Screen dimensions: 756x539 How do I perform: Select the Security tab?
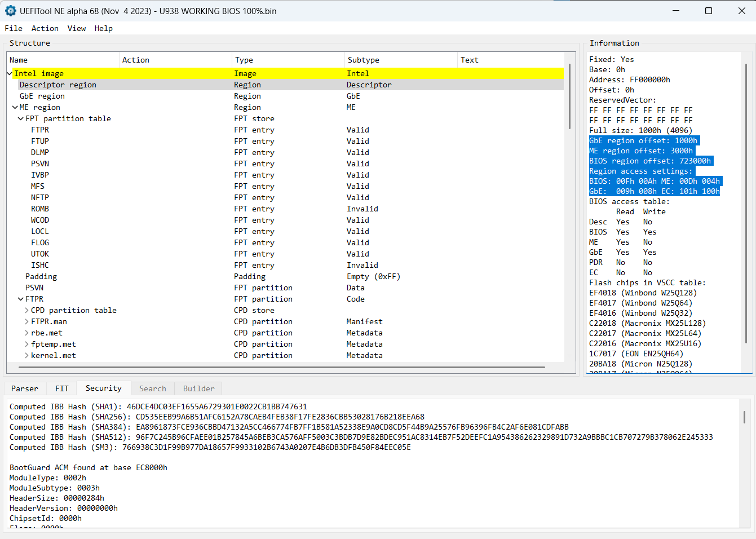click(104, 388)
